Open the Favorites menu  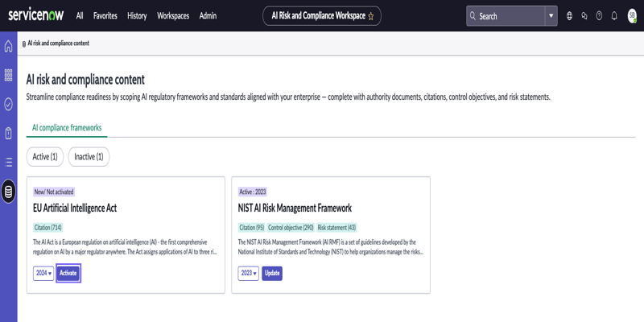pyautogui.click(x=105, y=16)
